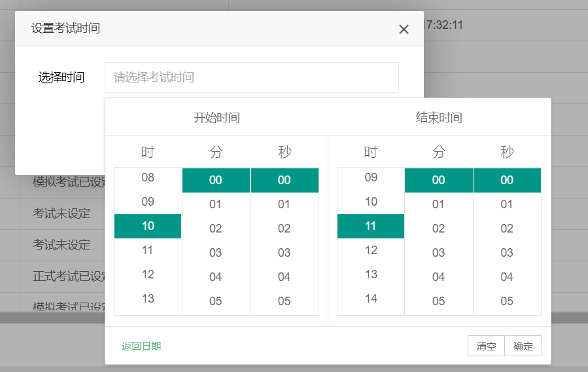Click 返回日期 link
Image resolution: width=588 pixels, height=372 pixels.
pos(141,346)
